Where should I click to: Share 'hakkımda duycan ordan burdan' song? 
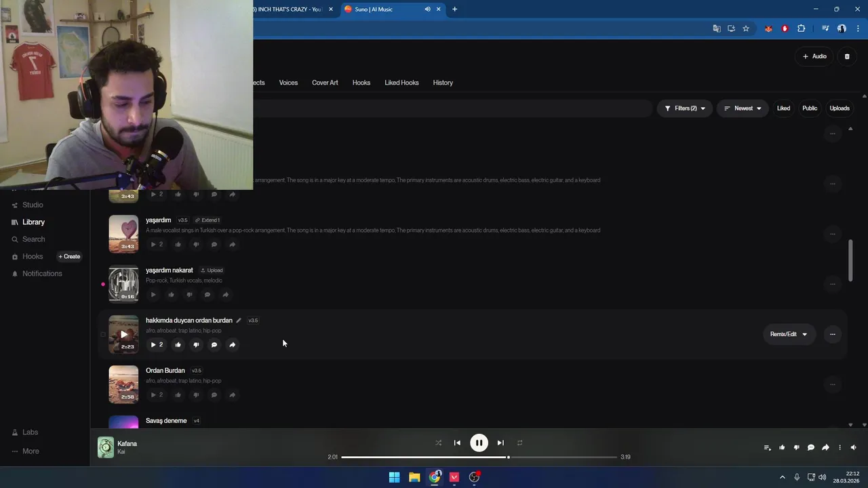[232, 345]
